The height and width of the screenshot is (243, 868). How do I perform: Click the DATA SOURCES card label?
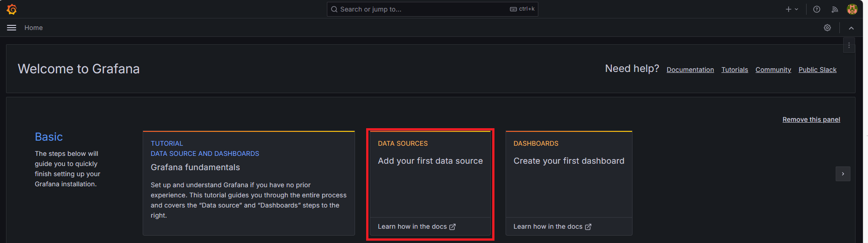coord(403,143)
